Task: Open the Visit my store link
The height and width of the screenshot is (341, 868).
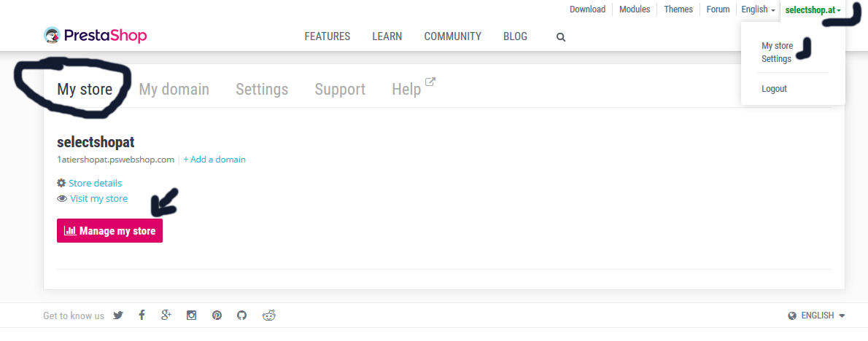Action: click(99, 198)
